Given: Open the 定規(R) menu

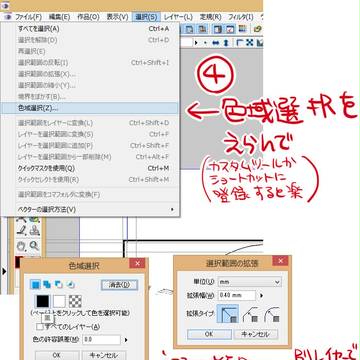Looking at the screenshot, I should 211,17.
